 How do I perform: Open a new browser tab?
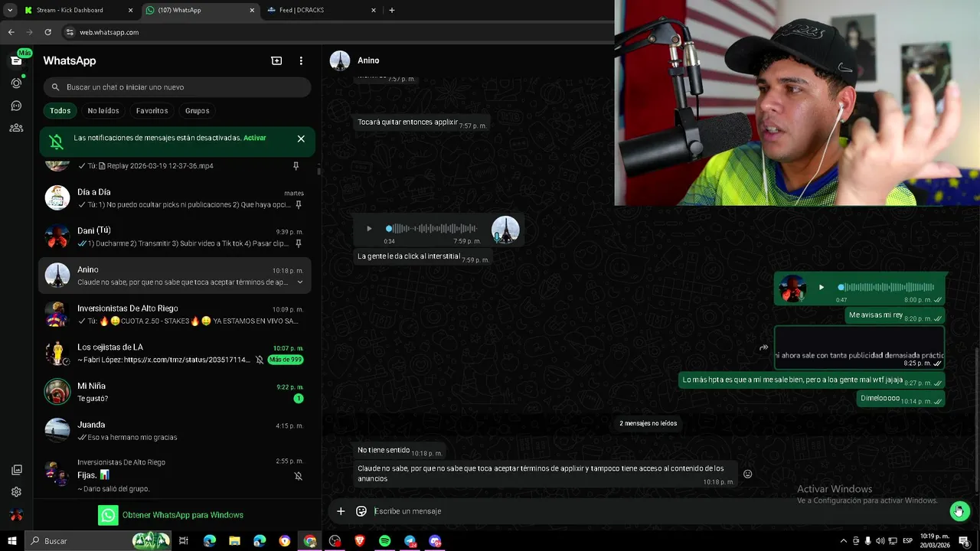(392, 10)
